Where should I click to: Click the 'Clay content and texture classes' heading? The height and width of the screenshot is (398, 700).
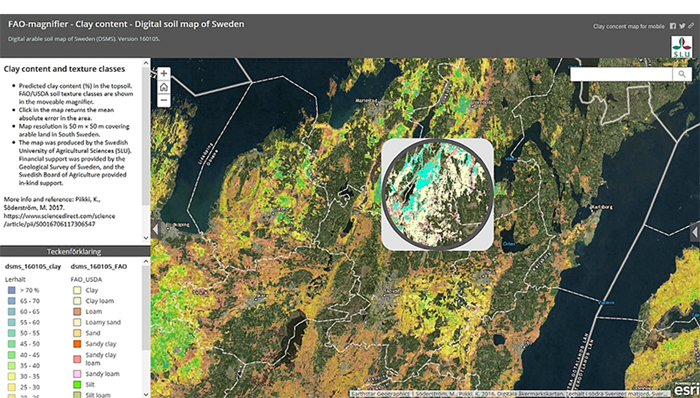[64, 69]
